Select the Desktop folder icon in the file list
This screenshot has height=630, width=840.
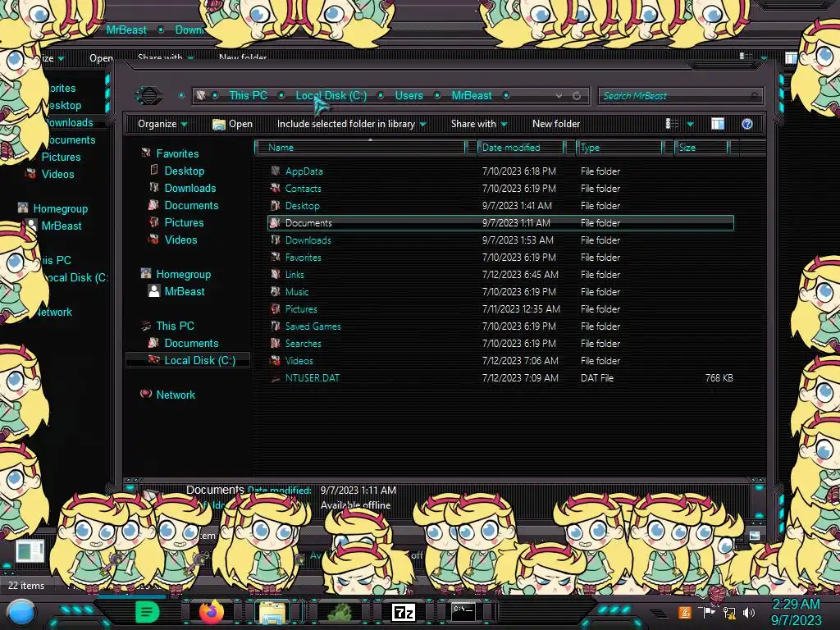pyautogui.click(x=276, y=205)
